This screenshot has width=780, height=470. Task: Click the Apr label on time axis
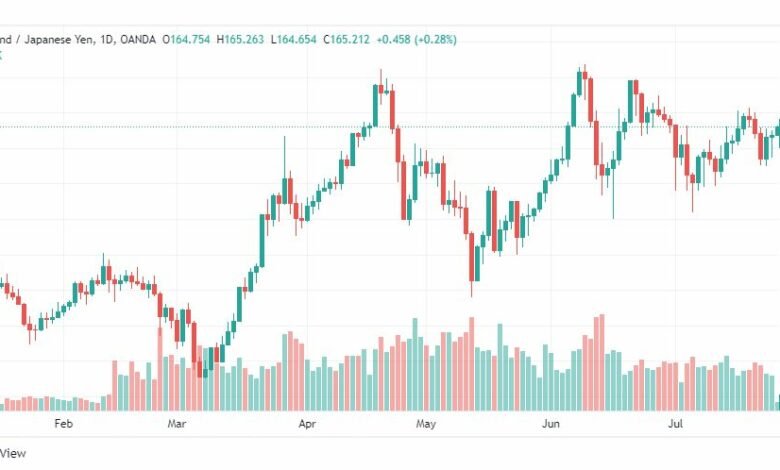[307, 424]
